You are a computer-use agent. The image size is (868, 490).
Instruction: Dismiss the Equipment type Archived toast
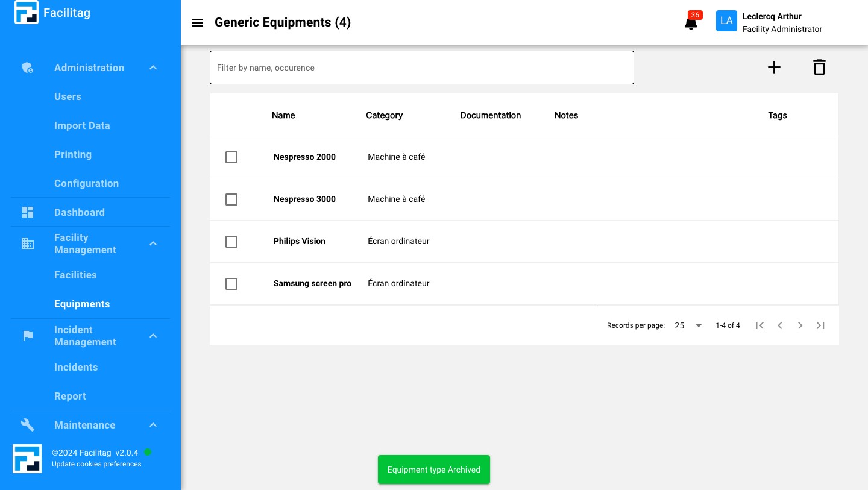click(433, 470)
